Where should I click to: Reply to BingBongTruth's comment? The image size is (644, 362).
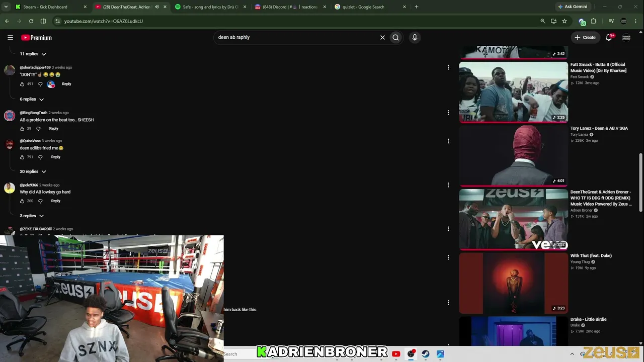pos(53,129)
